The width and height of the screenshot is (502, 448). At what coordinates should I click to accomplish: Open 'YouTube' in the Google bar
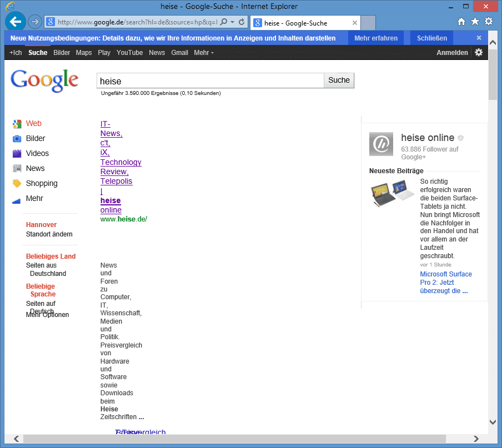pos(129,53)
